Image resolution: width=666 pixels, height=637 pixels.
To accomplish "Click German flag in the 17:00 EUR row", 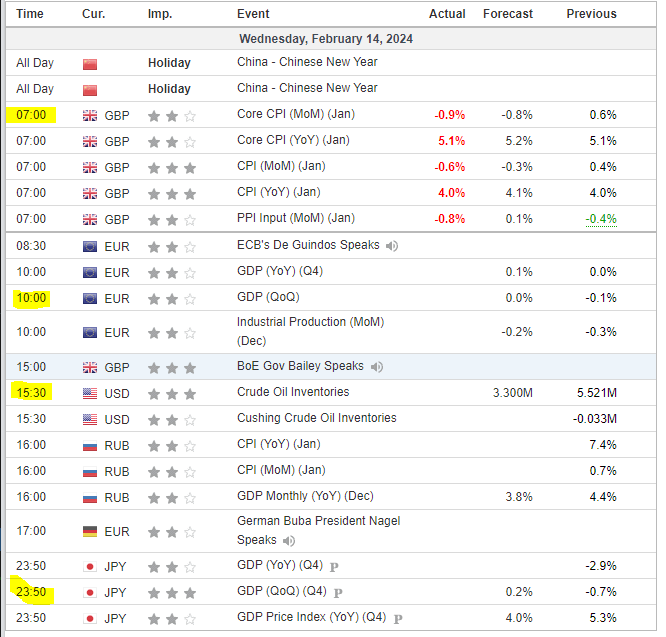I will click(90, 532).
